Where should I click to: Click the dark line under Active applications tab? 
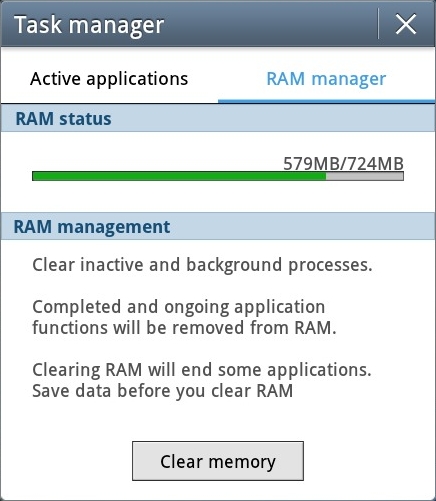(110, 103)
